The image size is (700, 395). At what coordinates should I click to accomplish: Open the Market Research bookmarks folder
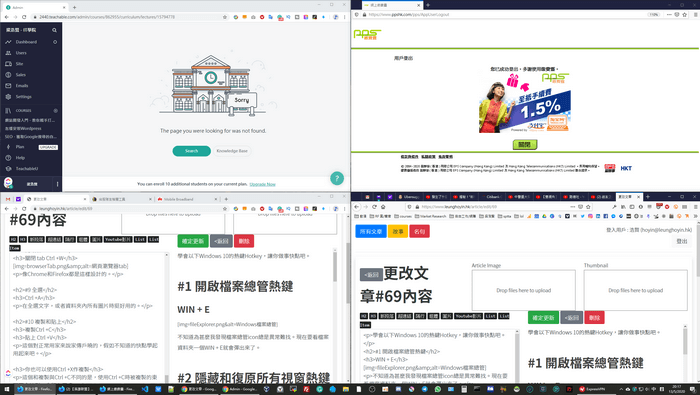click(430, 216)
